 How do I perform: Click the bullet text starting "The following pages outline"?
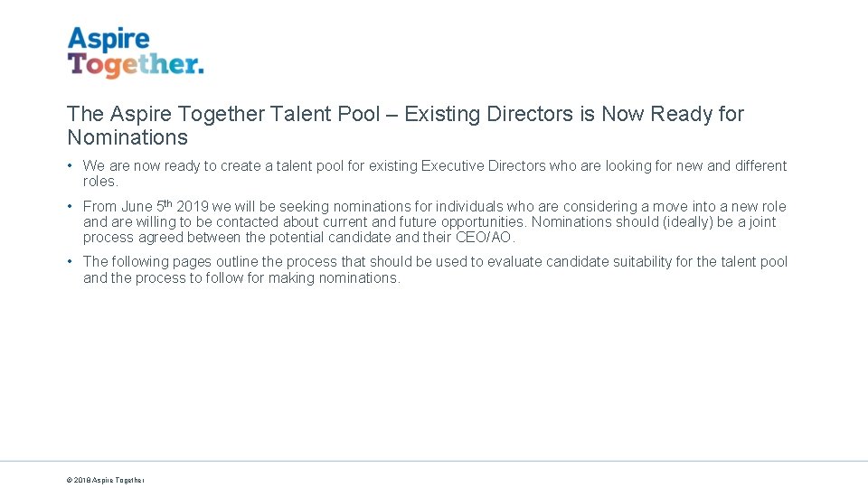pyautogui.click(x=435, y=269)
